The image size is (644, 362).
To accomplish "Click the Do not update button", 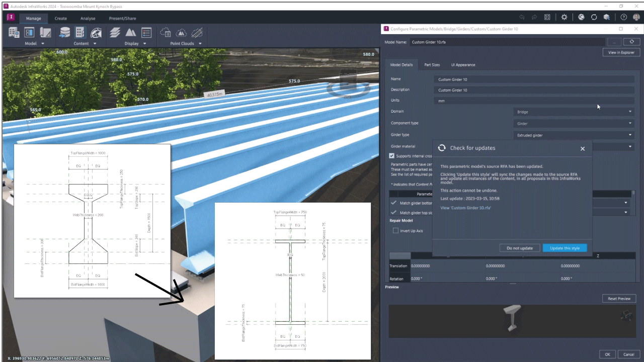I will coord(520,248).
